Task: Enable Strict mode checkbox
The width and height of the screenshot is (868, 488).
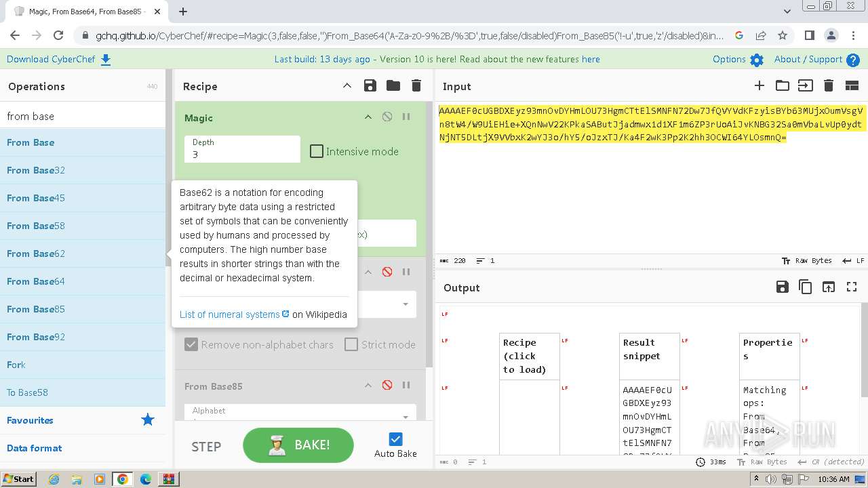Action: click(x=351, y=344)
